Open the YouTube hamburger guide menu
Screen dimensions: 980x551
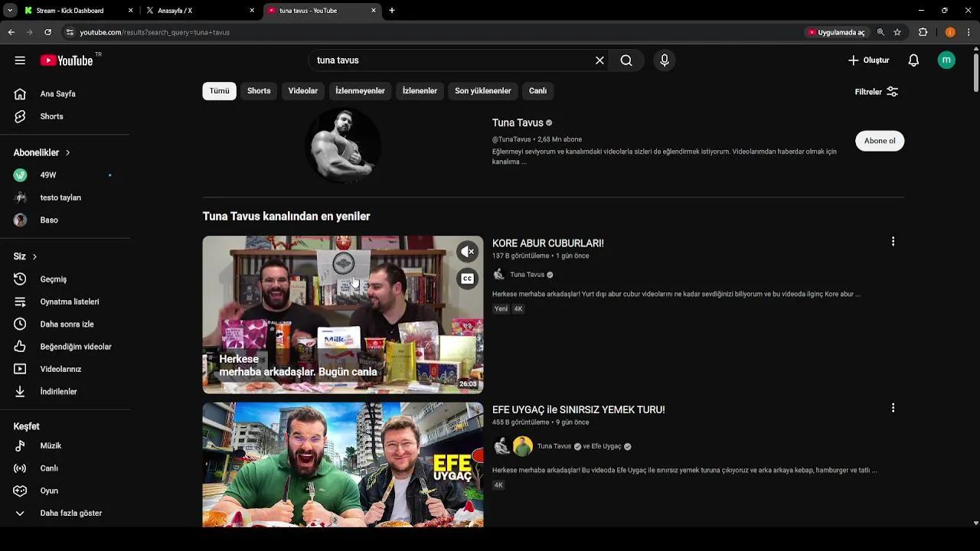pos(20,60)
